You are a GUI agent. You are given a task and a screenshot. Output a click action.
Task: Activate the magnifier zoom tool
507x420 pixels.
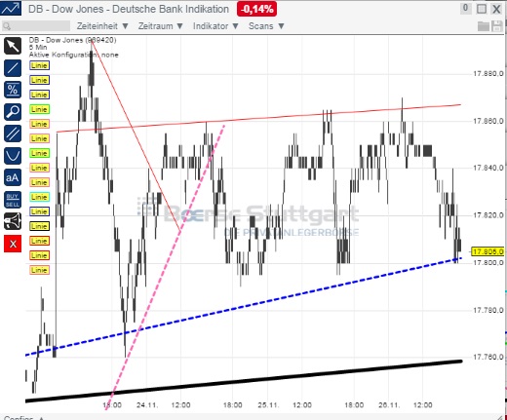pyautogui.click(x=13, y=112)
